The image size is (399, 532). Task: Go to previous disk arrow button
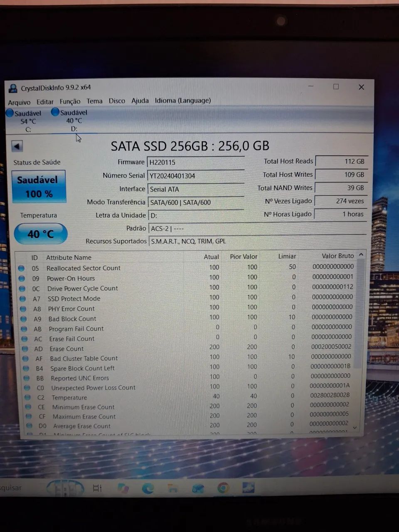click(x=17, y=146)
